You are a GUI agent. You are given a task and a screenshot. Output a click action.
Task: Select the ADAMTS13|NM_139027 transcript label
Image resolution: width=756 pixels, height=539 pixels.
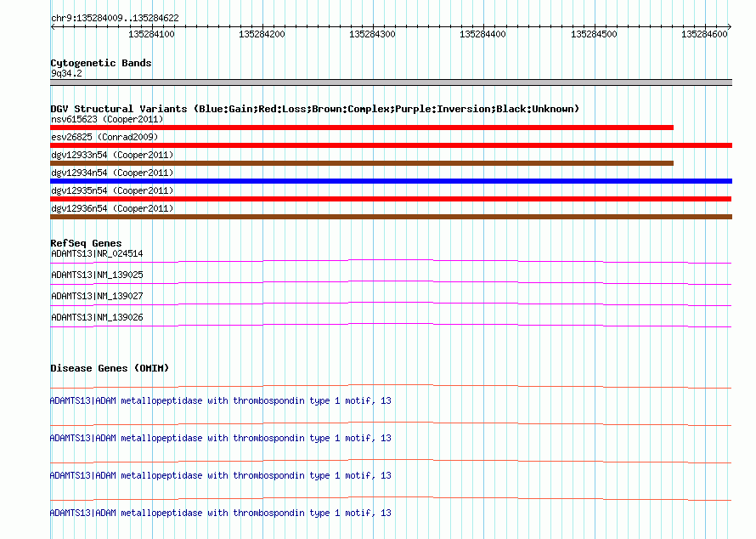click(x=97, y=296)
